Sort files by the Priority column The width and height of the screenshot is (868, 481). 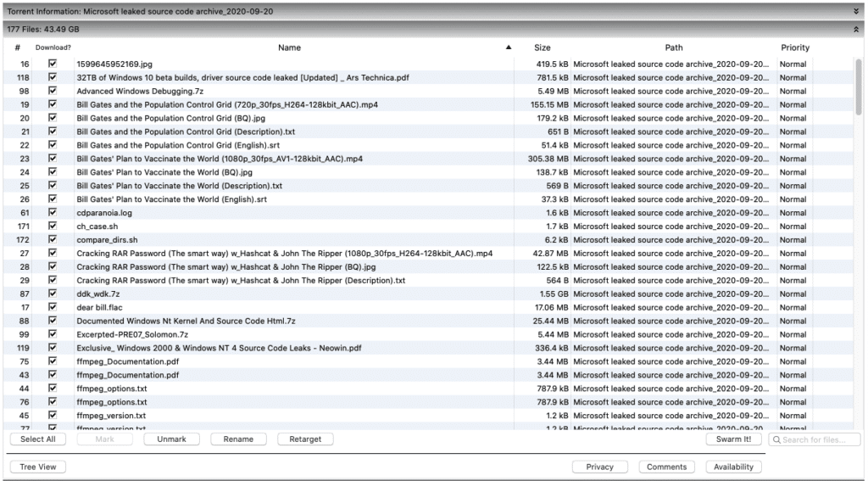click(795, 48)
